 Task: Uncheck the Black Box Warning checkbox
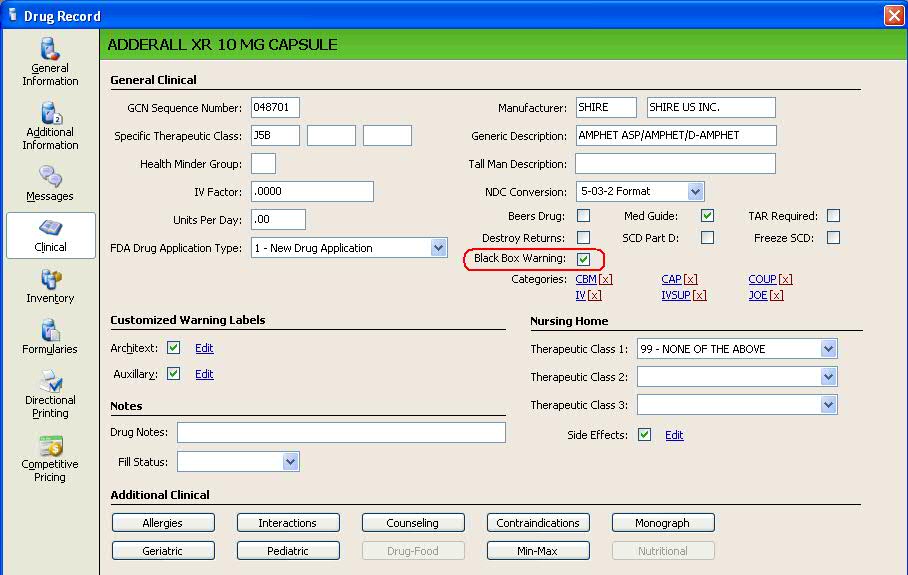click(x=584, y=259)
